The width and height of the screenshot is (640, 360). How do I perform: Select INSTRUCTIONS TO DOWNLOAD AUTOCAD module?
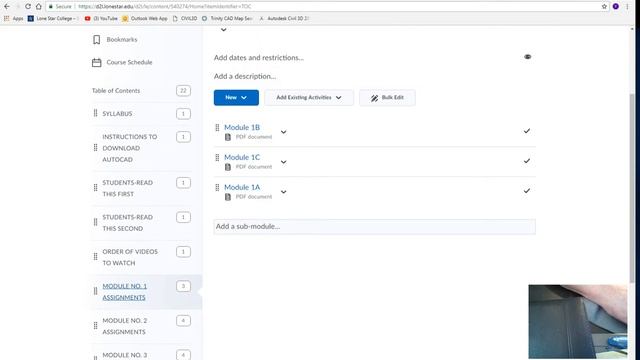[130, 148]
